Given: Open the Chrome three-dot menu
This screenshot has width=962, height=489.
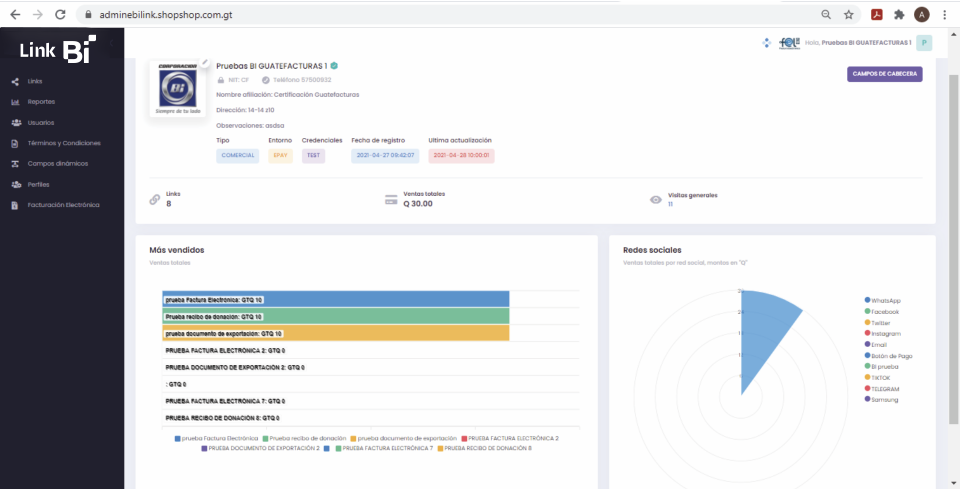Looking at the screenshot, I should (945, 15).
